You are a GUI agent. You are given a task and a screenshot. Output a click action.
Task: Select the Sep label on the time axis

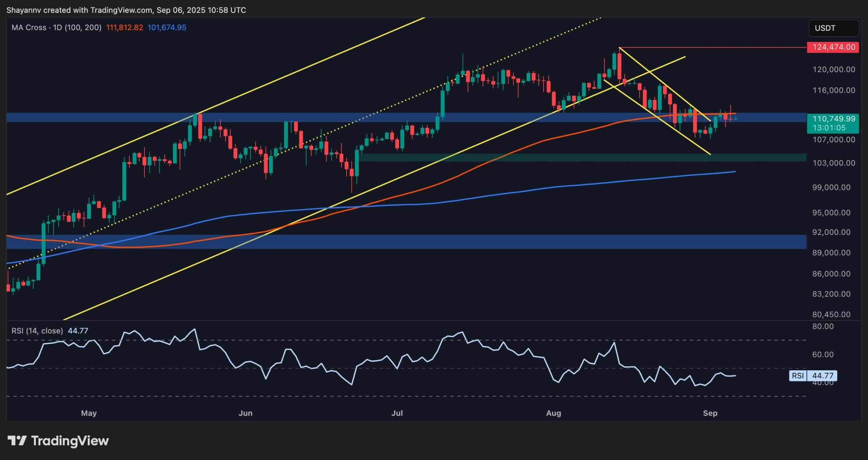[711, 413]
